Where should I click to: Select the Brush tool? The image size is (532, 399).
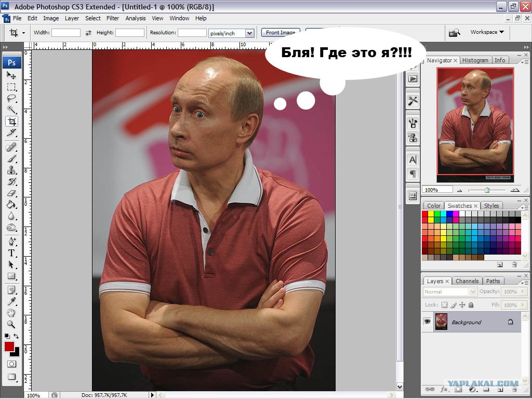[x=11, y=159]
